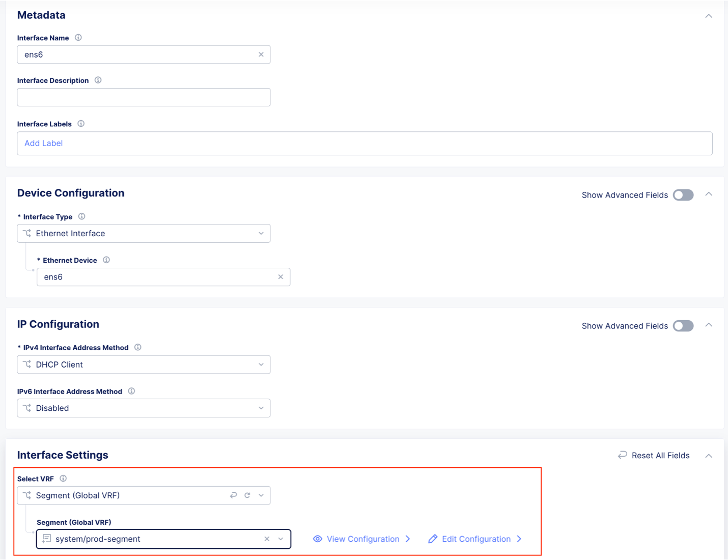Click the Interface Name info icon
The width and height of the screenshot is (728, 560).
78,37
